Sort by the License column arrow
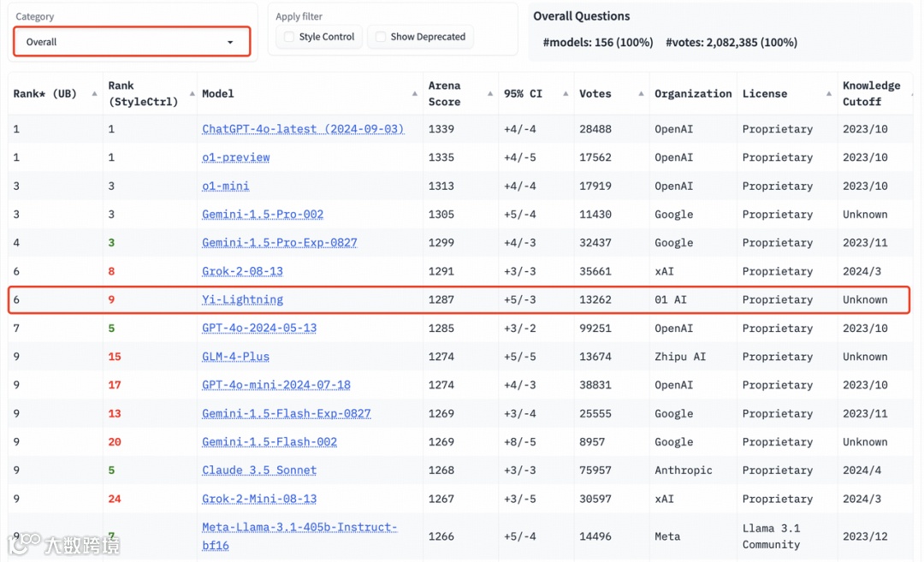Image resolution: width=924 pixels, height=562 pixels. click(x=829, y=94)
